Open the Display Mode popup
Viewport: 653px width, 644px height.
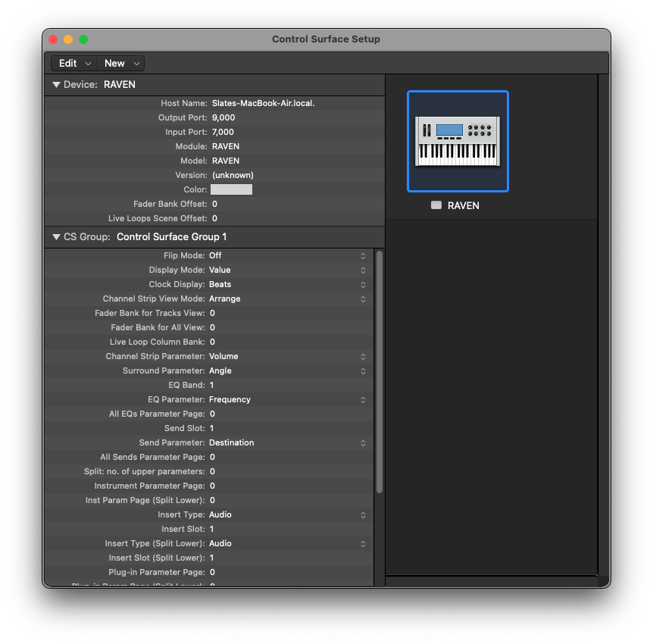click(x=363, y=270)
